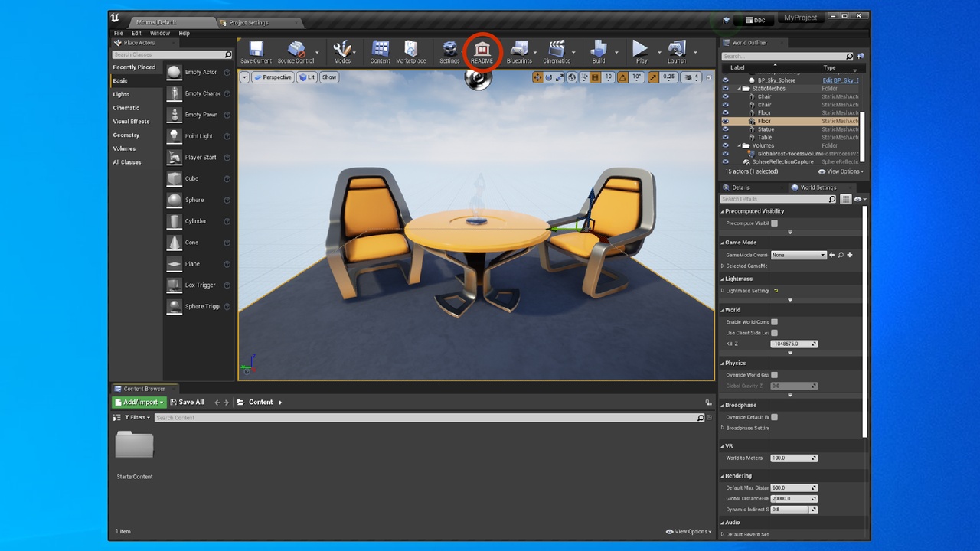Toggle Floor actor visibility eye

tap(726, 121)
